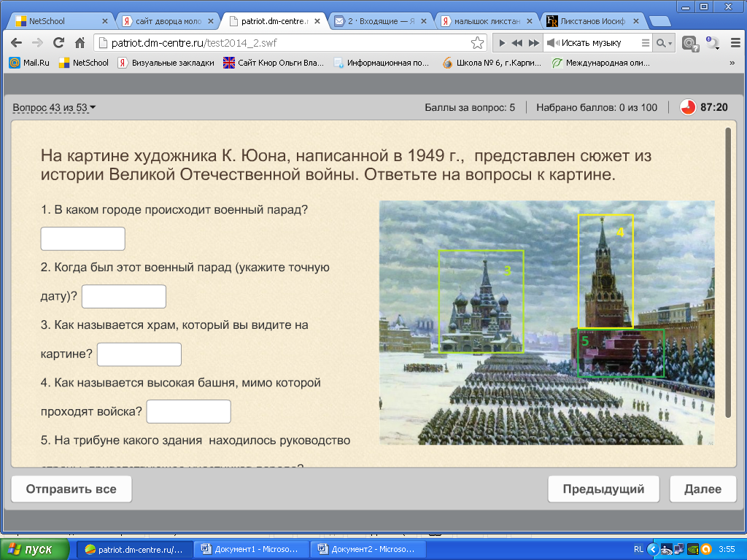Open the Школа № 6 bookmark
This screenshot has height=560, width=747.
pyautogui.click(x=492, y=63)
